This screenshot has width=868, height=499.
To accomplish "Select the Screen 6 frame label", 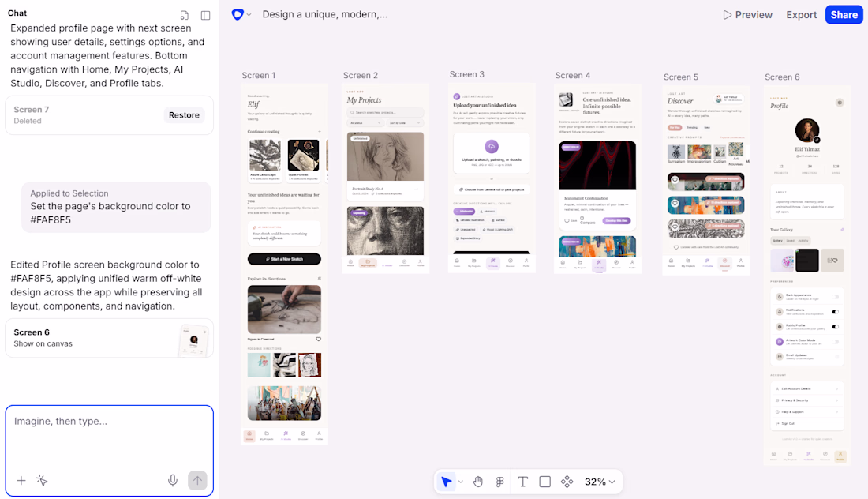I will [782, 77].
